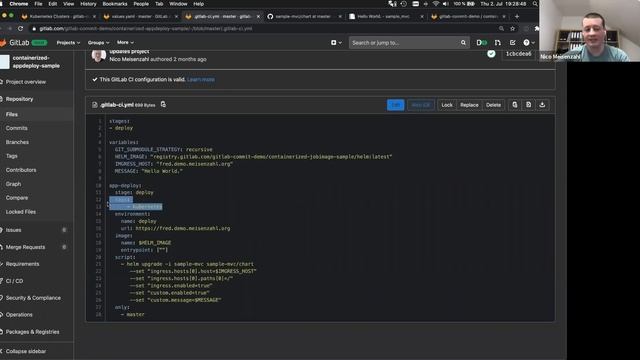
Task: Open Commits in sidebar
Action: 16,128
